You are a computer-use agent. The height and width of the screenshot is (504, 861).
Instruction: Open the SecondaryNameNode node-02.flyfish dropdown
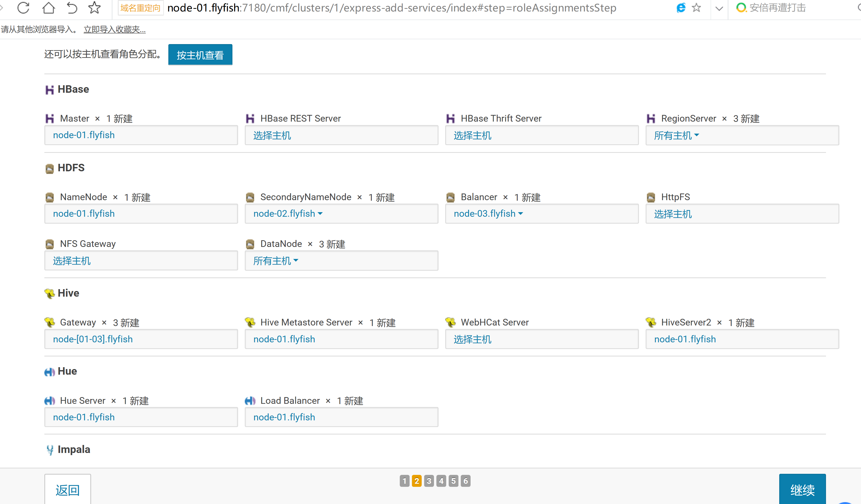point(288,214)
